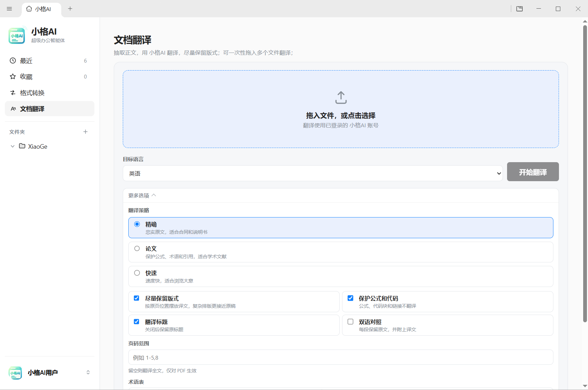Collapse the 更多选项 section
The width and height of the screenshot is (588, 390).
(x=142, y=195)
